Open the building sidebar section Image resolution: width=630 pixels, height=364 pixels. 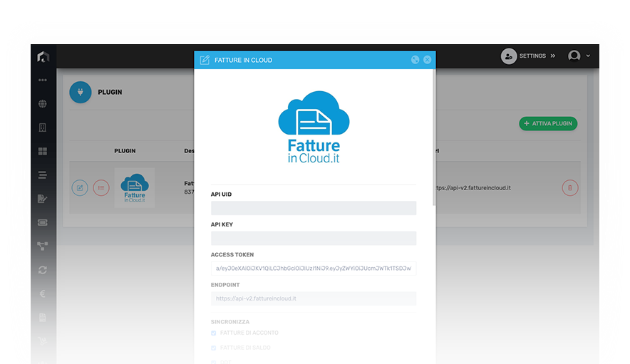coord(43,128)
